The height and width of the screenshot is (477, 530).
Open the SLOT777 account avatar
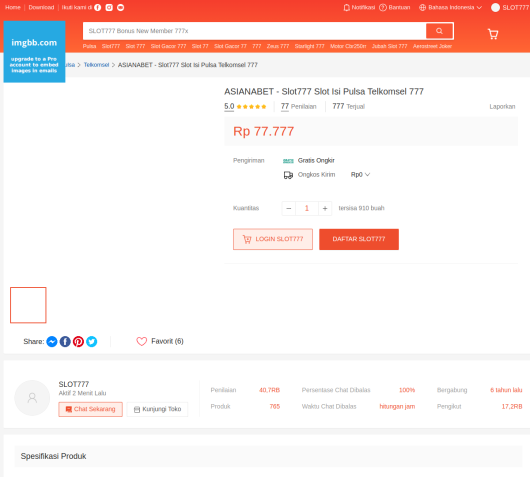495,7
